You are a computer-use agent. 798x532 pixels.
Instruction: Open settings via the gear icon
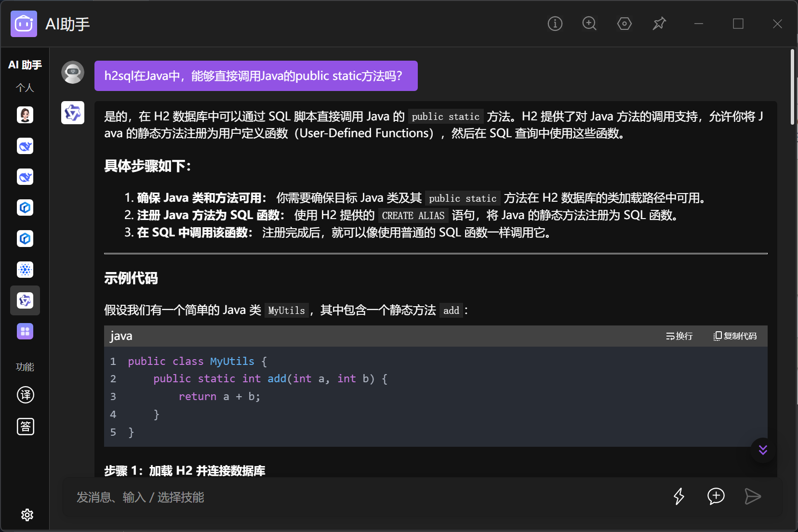pyautogui.click(x=27, y=515)
